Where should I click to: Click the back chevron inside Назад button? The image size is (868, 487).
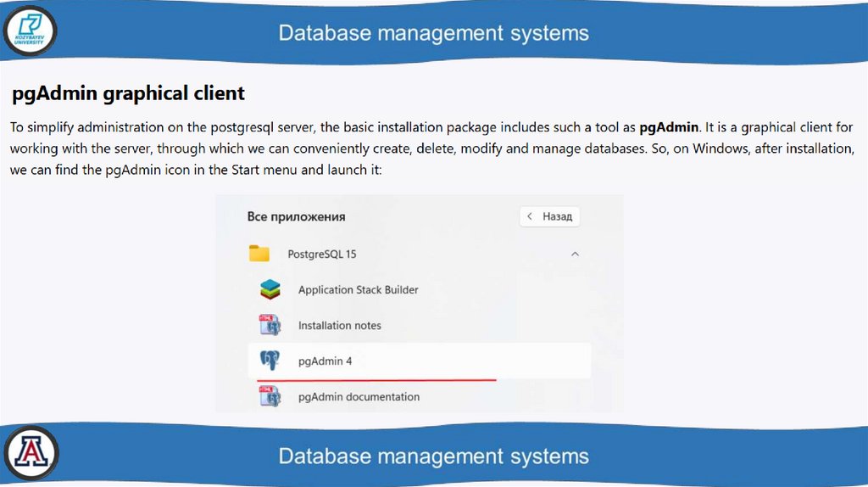point(531,216)
